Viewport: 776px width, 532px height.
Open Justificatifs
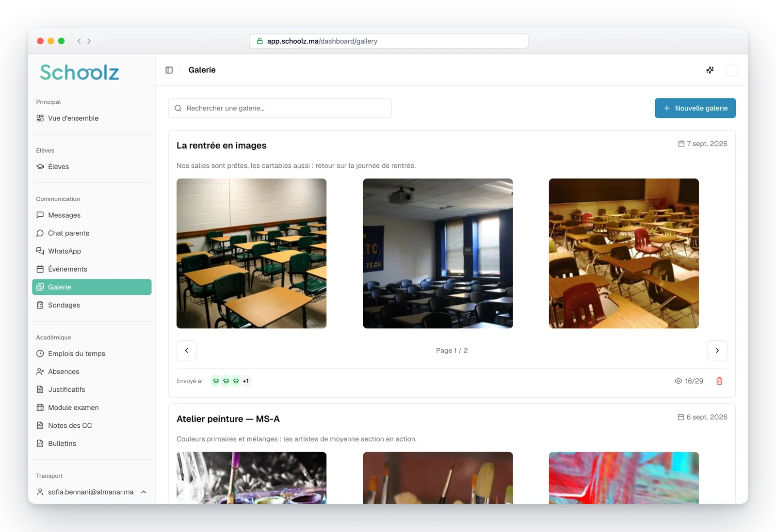click(92, 389)
